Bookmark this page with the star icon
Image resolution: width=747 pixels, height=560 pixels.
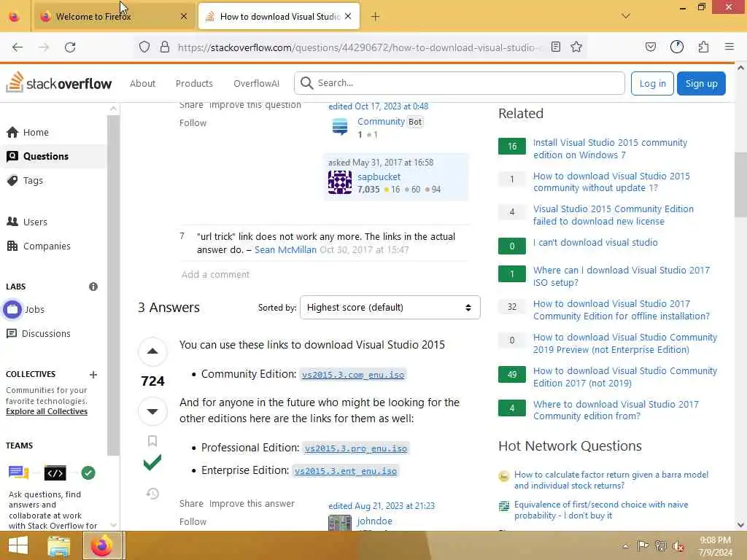click(x=576, y=47)
